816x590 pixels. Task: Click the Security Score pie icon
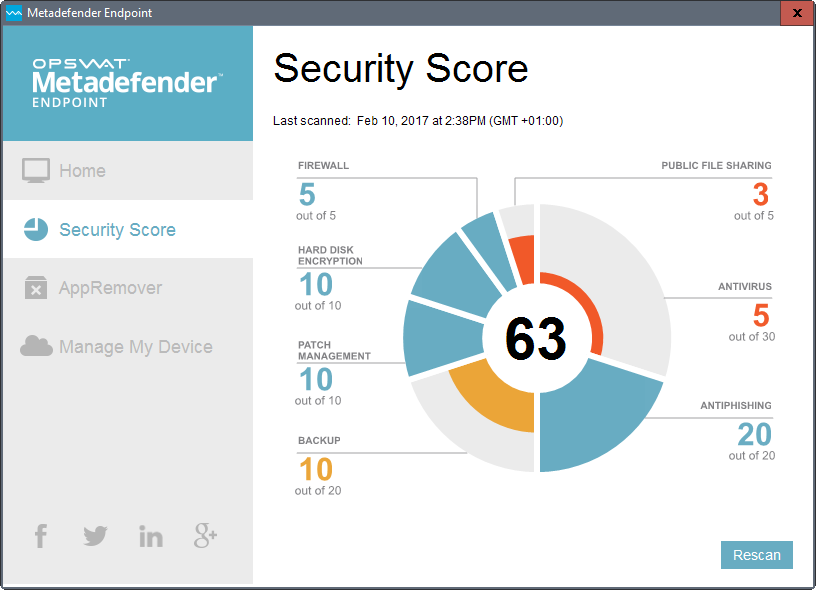pos(36,229)
